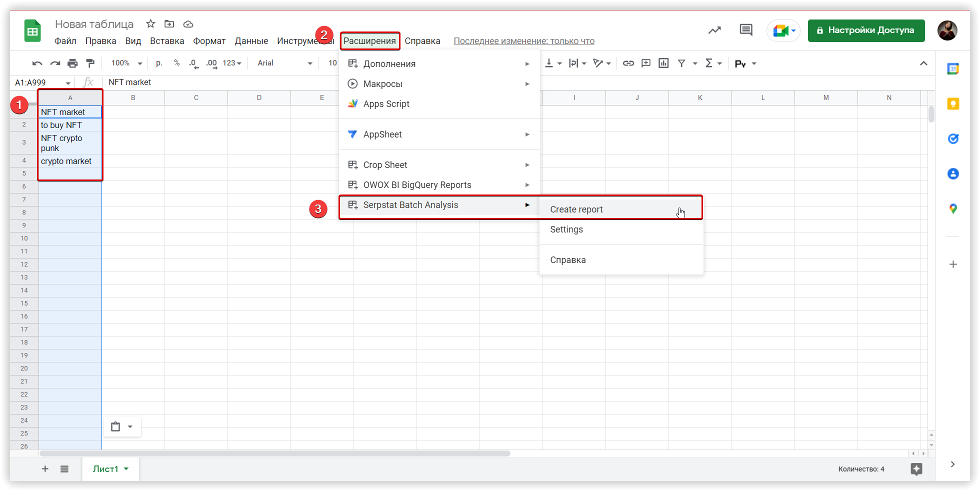The height and width of the screenshot is (491, 980).
Task: Open Google Tasks in side panel
Action: click(x=953, y=139)
